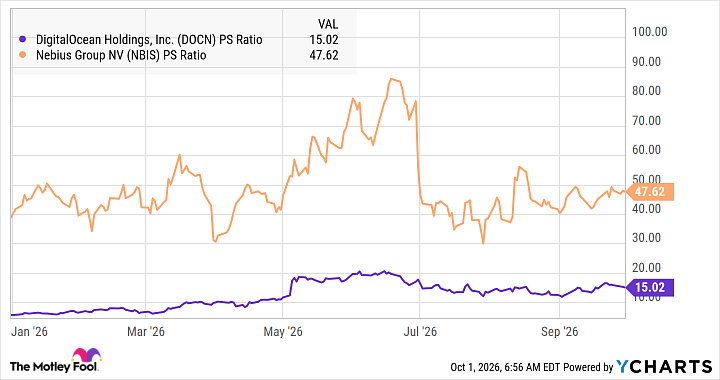Click the 15.02 value in the legend
This screenshot has height=380, width=720.
(324, 40)
